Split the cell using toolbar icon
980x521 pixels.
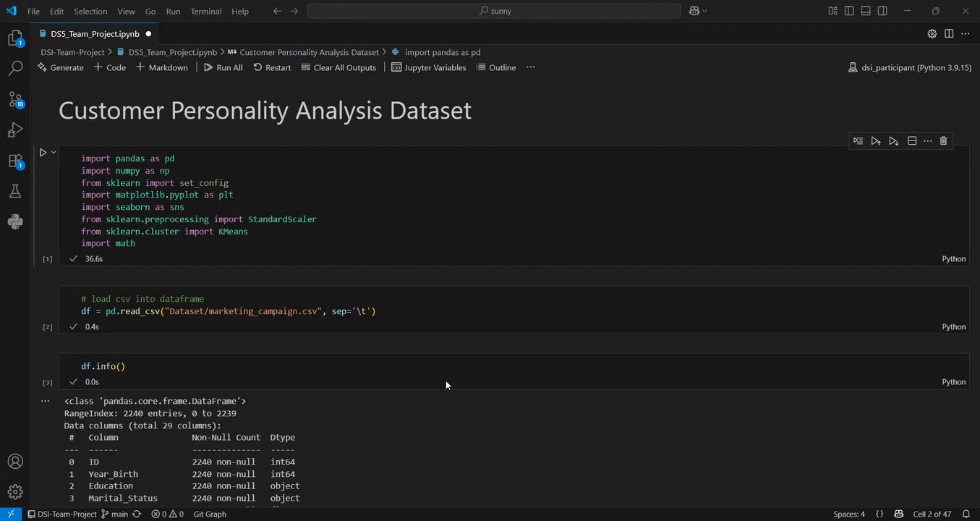pyautogui.click(x=912, y=141)
